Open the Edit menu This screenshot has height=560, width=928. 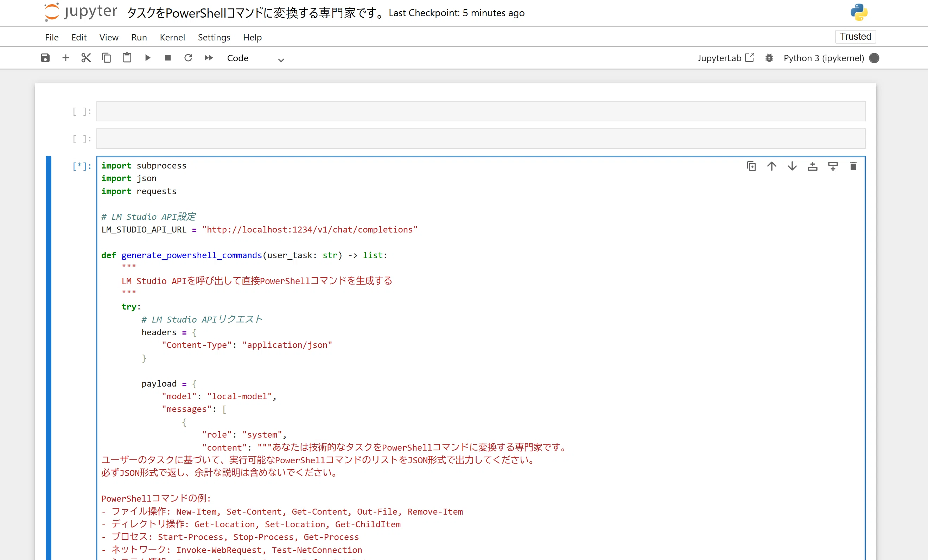pos(79,37)
